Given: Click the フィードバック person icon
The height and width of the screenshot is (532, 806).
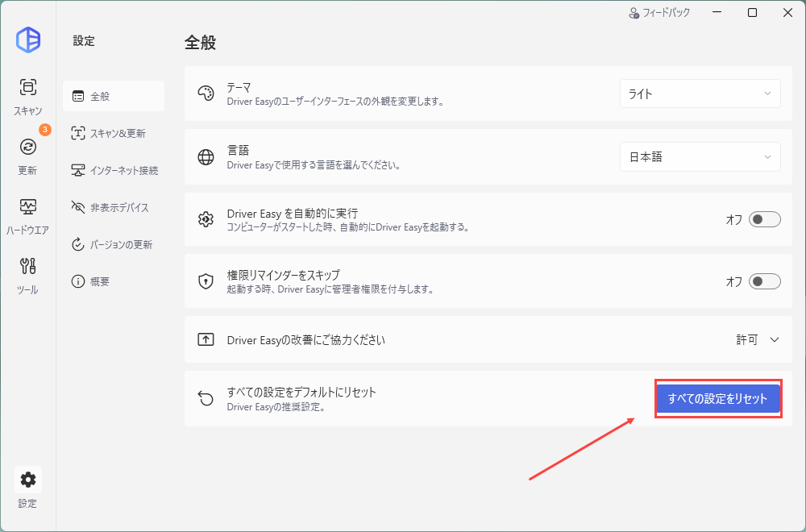Looking at the screenshot, I should pyautogui.click(x=634, y=13).
